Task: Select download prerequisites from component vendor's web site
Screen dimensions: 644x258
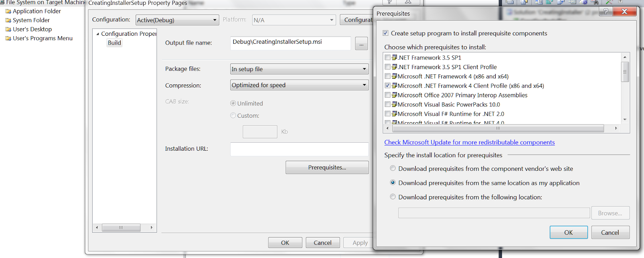Action: [393, 169]
